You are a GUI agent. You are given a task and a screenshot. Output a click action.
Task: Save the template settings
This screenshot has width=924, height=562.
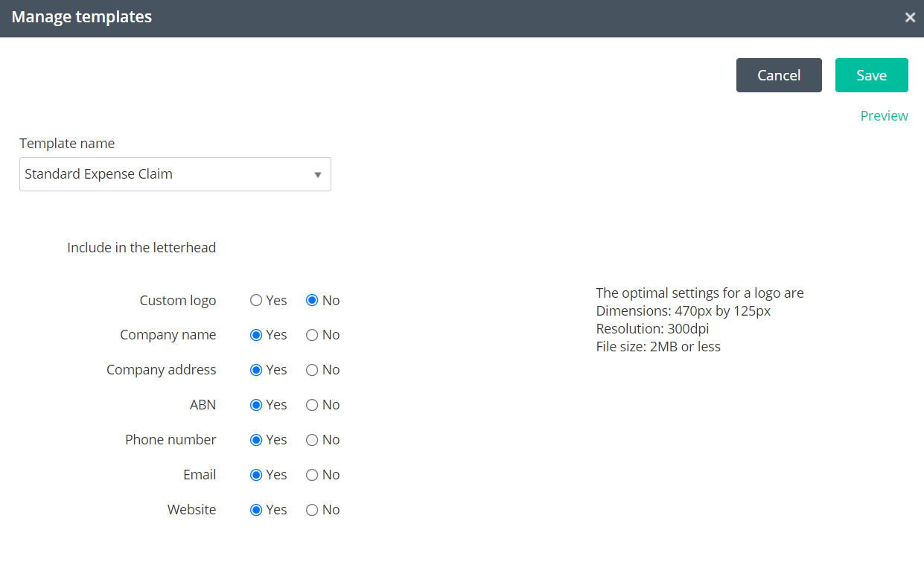coord(871,75)
